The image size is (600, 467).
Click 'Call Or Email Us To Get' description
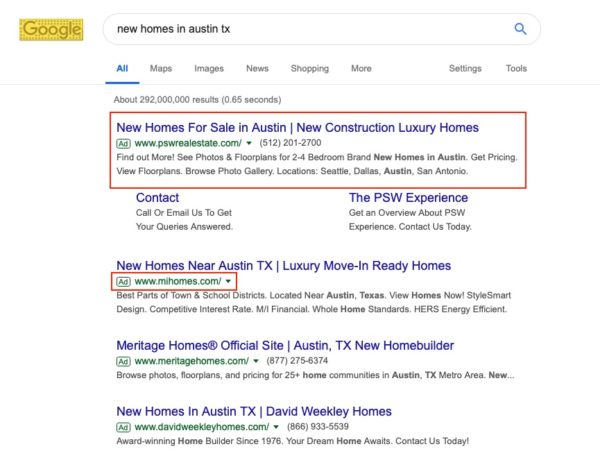(x=184, y=213)
